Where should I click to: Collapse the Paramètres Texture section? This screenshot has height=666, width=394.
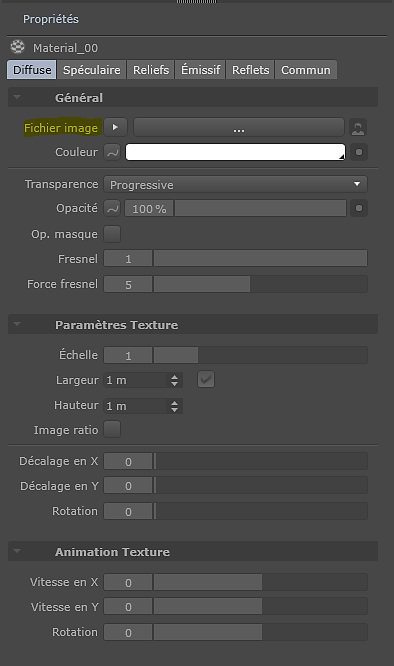(x=17, y=324)
